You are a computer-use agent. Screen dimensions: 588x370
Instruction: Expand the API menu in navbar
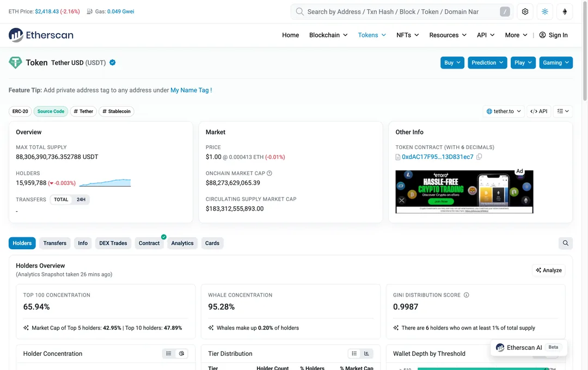(486, 35)
